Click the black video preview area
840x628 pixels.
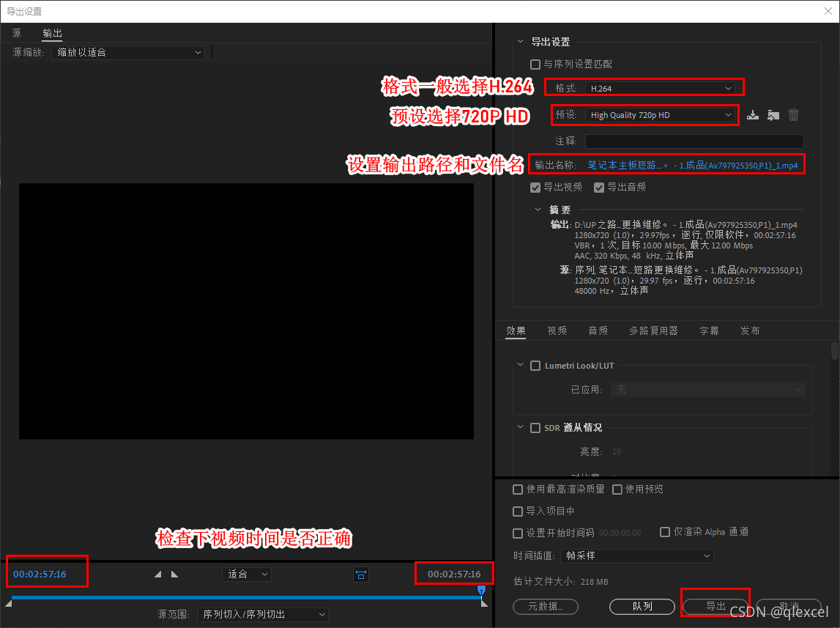click(246, 311)
